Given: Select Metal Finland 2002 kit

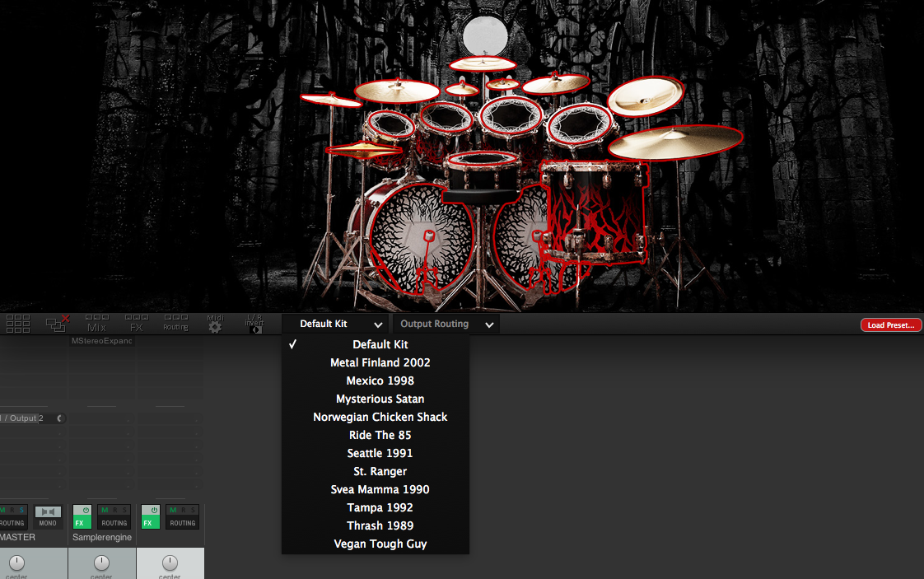Looking at the screenshot, I should (376, 362).
